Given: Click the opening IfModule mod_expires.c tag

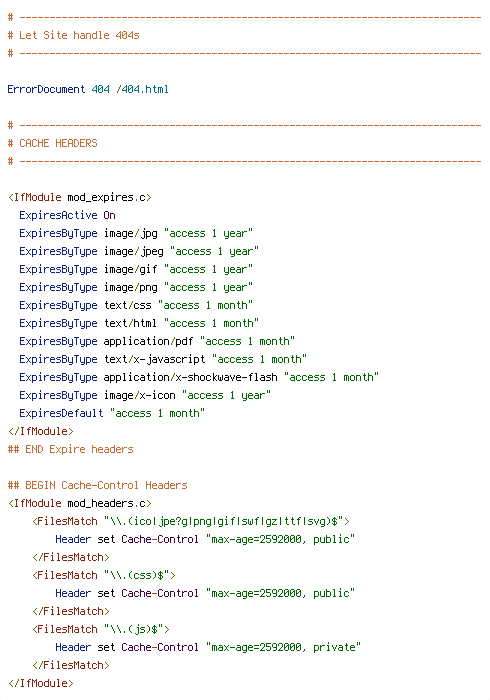Looking at the screenshot, I should [80, 197].
